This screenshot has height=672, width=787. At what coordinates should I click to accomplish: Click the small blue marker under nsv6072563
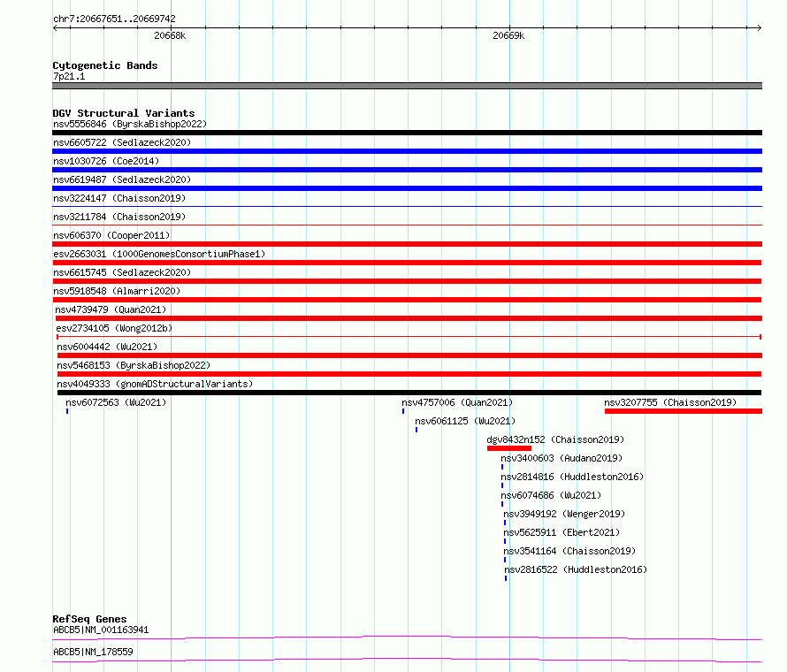(67, 411)
